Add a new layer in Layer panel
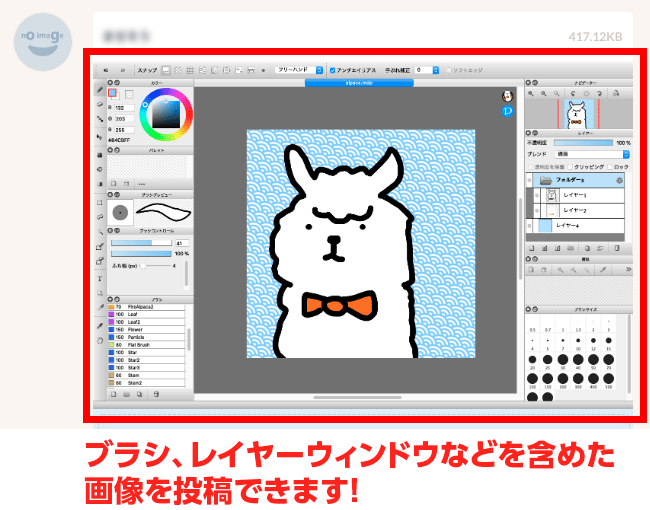Image resolution: width=650 pixels, height=510 pixels. pos(532,248)
